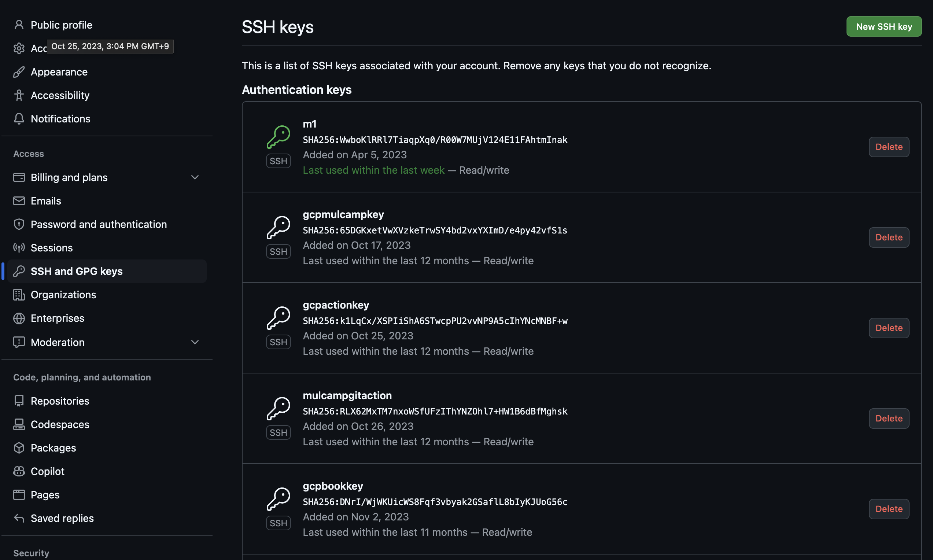Viewport: 933px width, 560px height.
Task: Click the Emails envelope icon
Action: tap(19, 201)
